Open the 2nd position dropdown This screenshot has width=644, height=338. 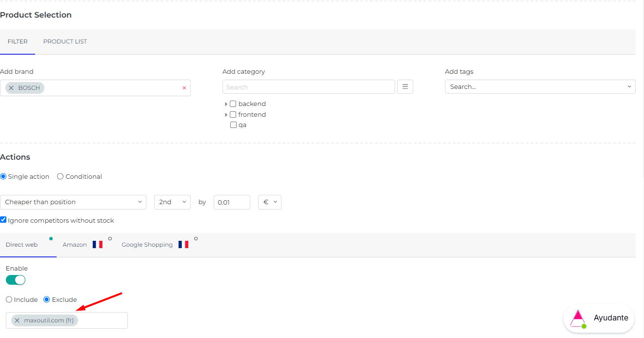172,202
